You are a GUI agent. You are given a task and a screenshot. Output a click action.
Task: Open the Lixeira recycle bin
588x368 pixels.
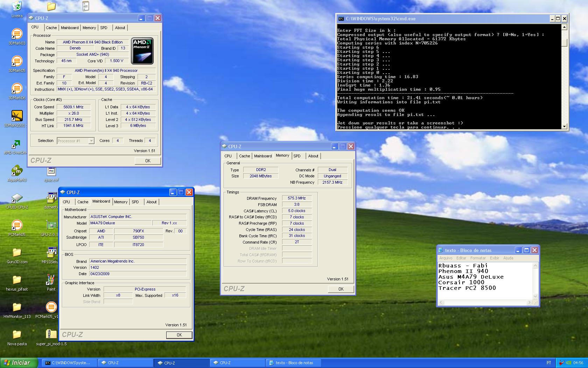[x=17, y=9]
